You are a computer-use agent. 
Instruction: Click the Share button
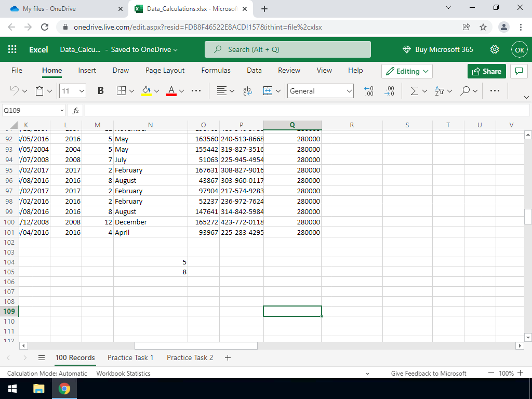tap(486, 71)
